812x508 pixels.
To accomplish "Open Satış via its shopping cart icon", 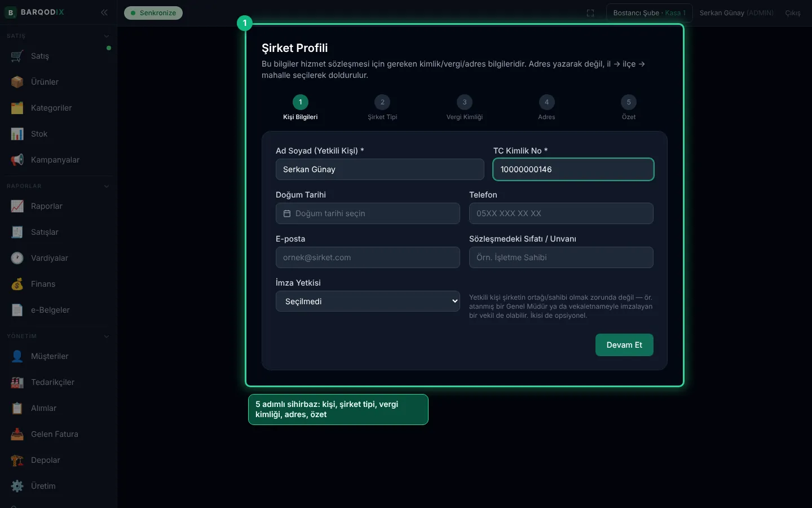I will point(17,56).
